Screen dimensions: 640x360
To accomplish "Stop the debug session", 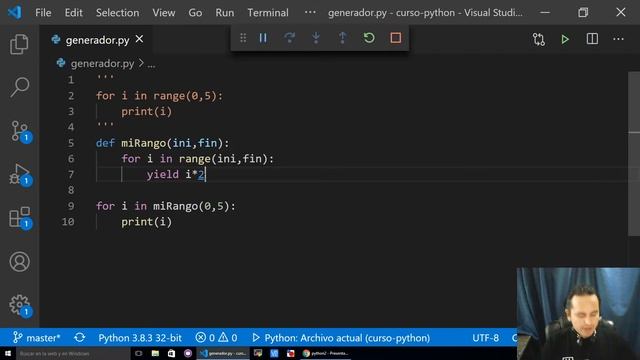I will (x=396, y=38).
